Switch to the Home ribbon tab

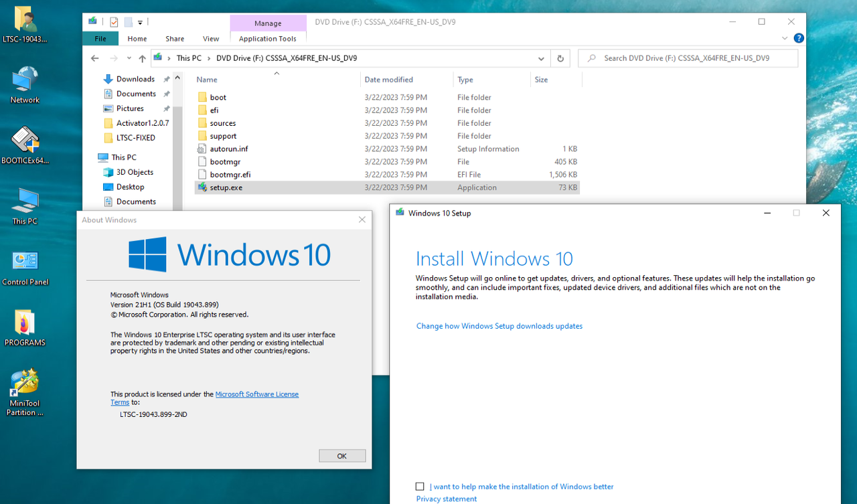pos(137,39)
